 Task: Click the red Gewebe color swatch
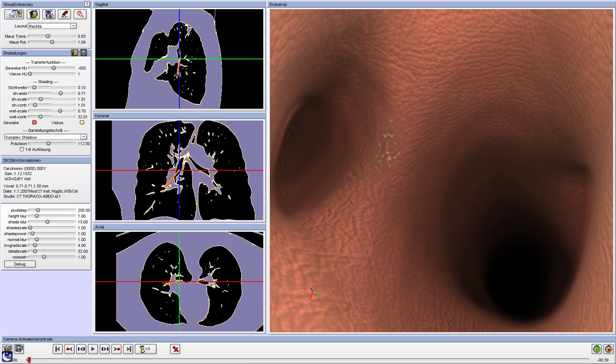coord(34,123)
